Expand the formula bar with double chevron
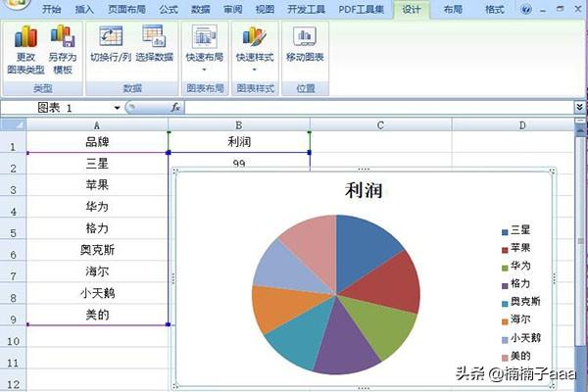This screenshot has width=588, height=392. click(580, 107)
